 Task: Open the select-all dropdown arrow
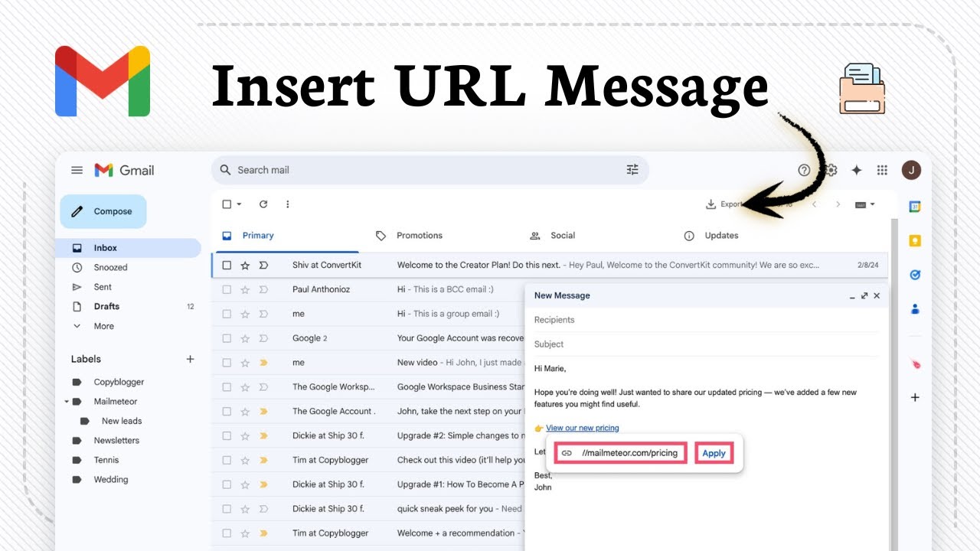(x=239, y=204)
